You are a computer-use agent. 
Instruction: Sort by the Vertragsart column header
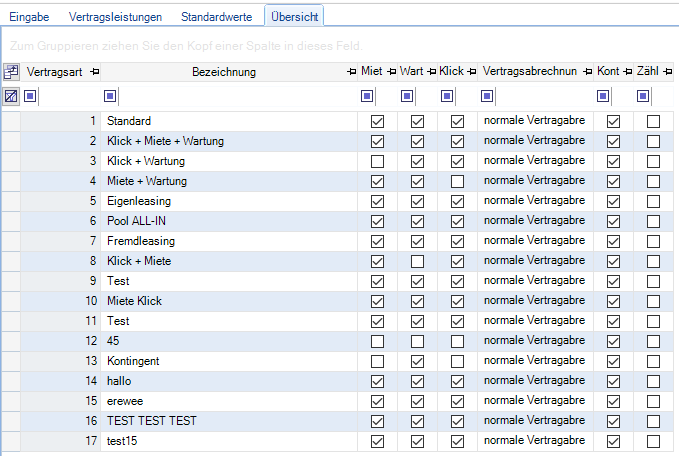(54, 72)
